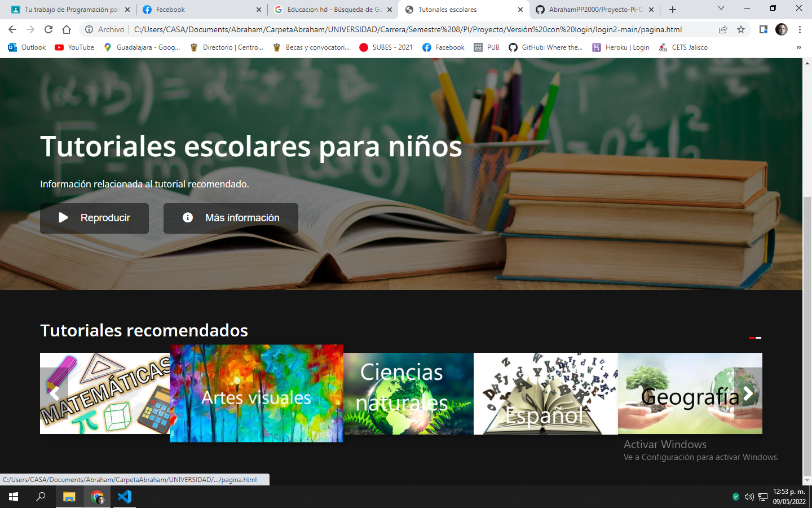Share this page from the address bar
This screenshot has width=812, height=508.
(723, 29)
